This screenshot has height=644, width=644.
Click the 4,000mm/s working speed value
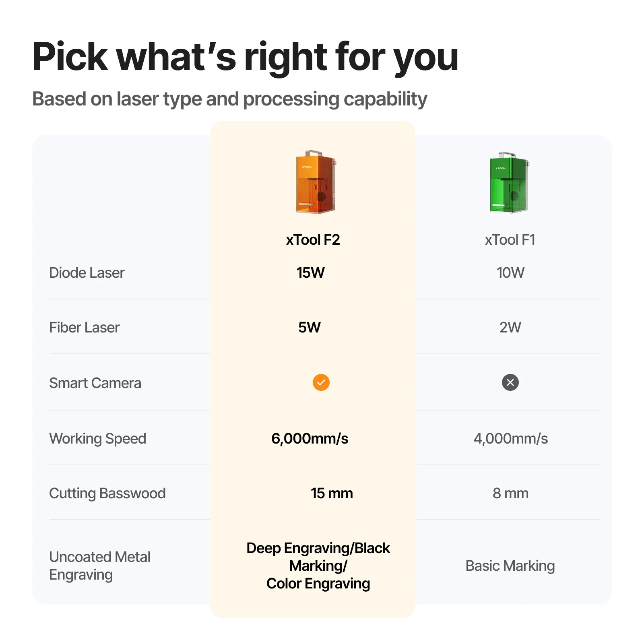pos(510,438)
